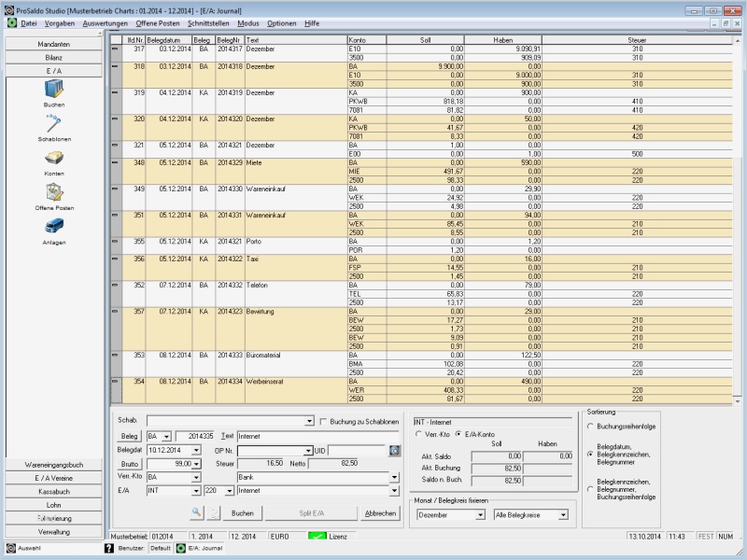Open the Alle Belegkreise dropdown
This screenshot has width=747, height=560.
point(563,514)
